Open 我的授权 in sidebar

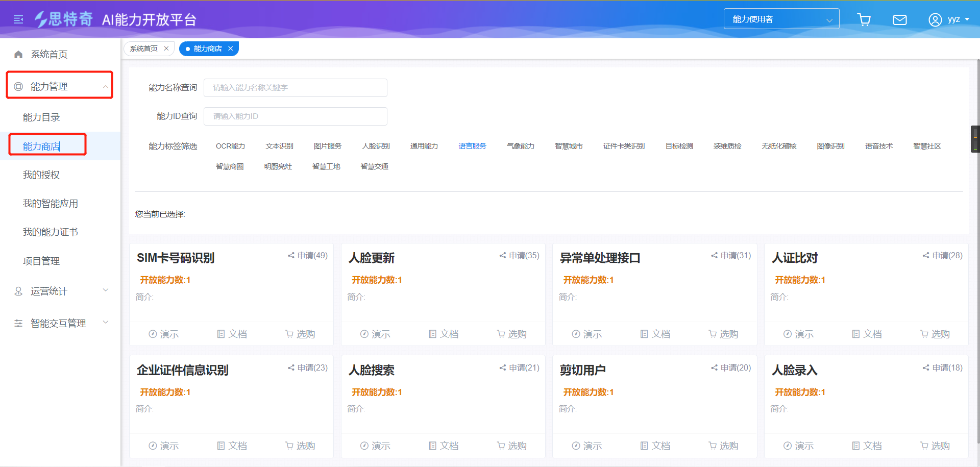[x=41, y=175]
